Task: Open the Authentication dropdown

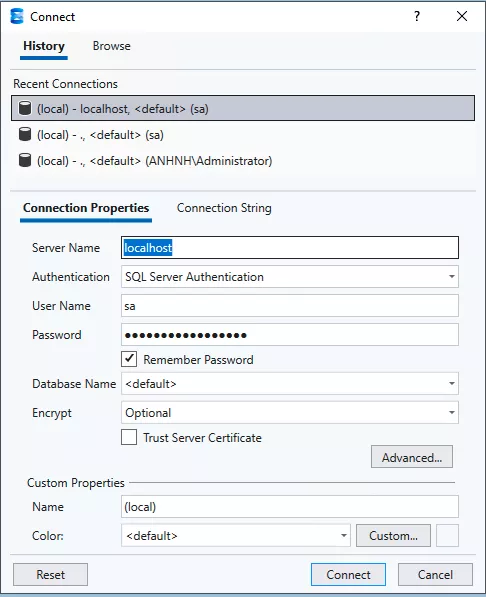Action: click(x=290, y=277)
